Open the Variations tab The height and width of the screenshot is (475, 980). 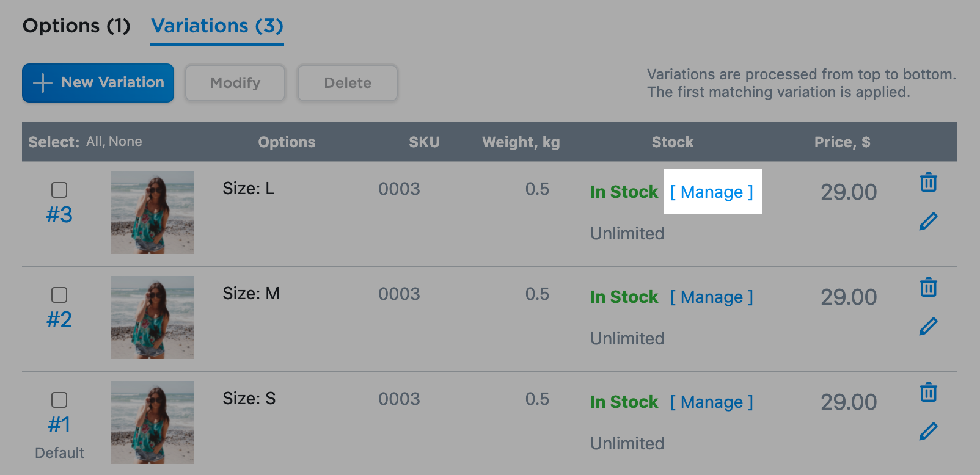(x=217, y=26)
